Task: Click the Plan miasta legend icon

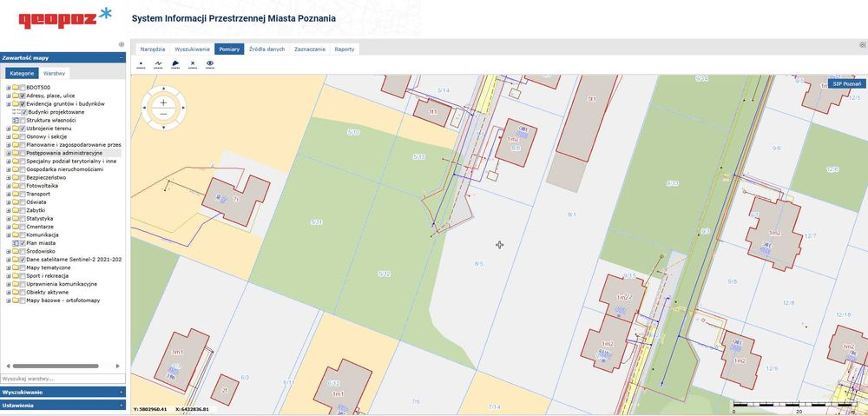Action: (16, 243)
